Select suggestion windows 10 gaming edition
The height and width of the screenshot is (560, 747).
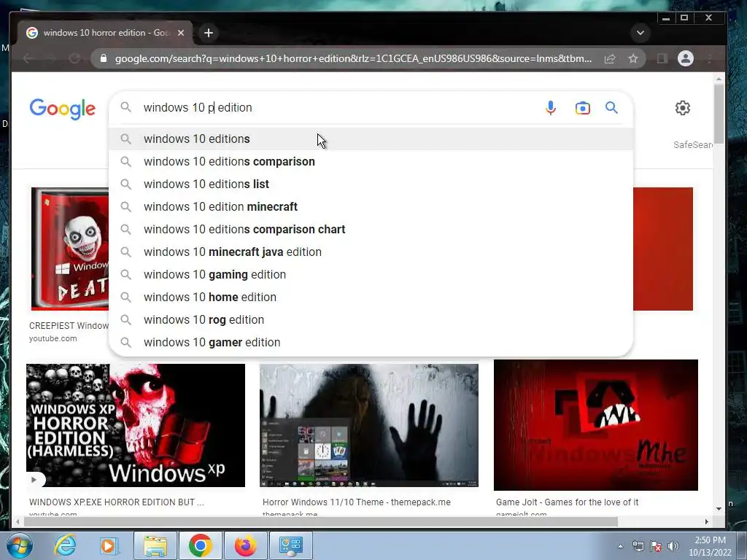coord(371,275)
